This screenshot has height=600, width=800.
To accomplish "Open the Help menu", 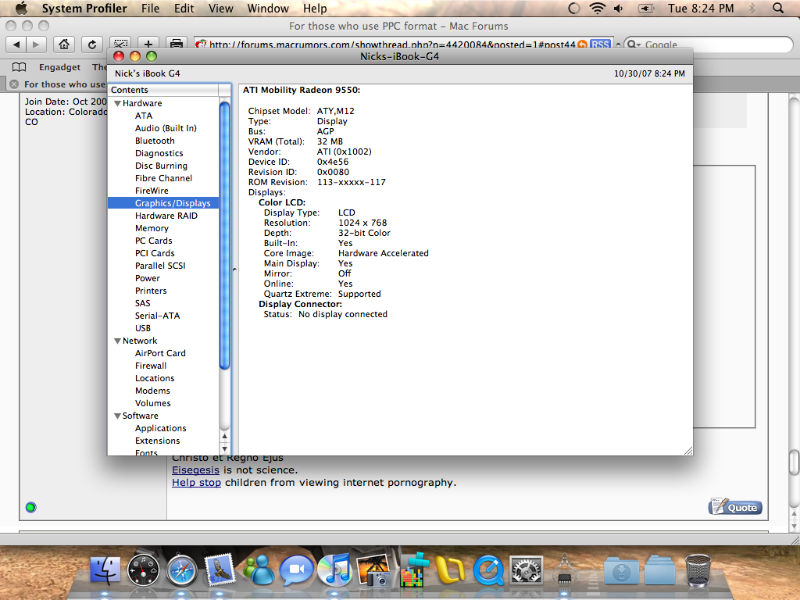I will click(315, 8).
